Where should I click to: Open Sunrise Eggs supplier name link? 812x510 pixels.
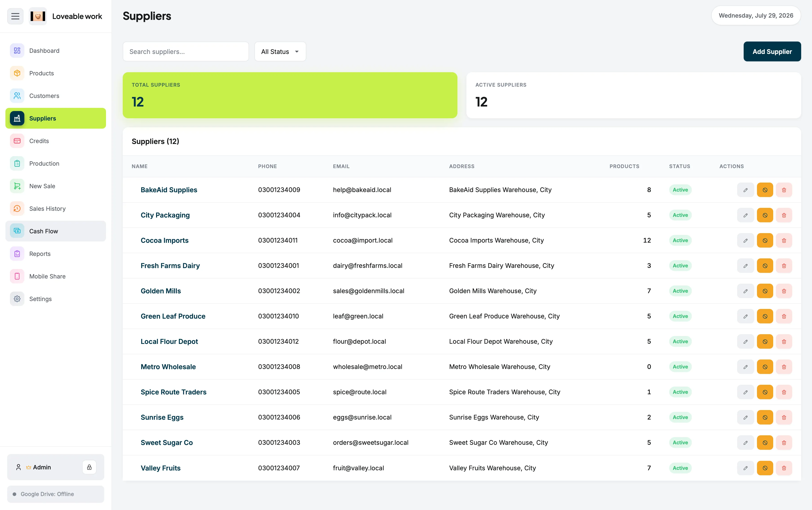click(162, 417)
